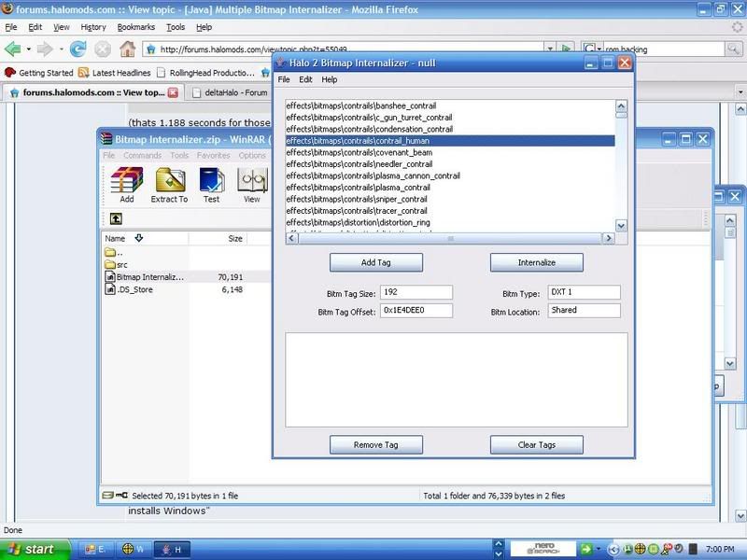Image resolution: width=747 pixels, height=560 pixels.
Task: Click the 'H' taskbar button for Halo tool
Action: 172,549
